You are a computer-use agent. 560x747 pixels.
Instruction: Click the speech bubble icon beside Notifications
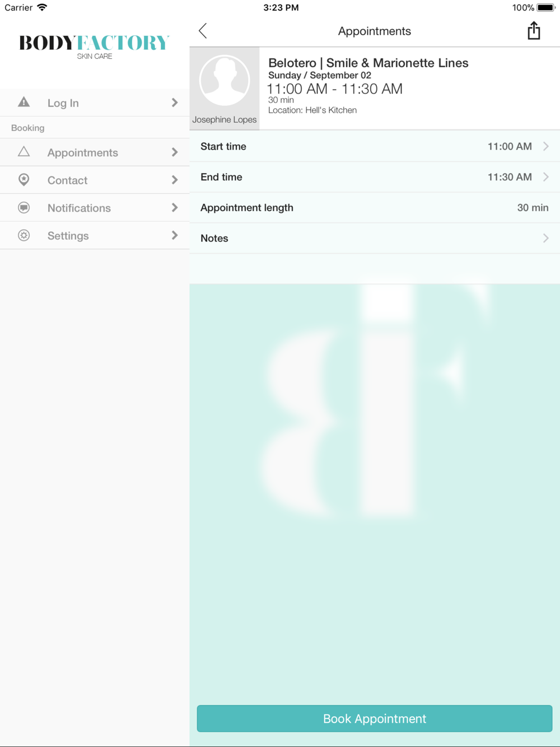tap(24, 208)
